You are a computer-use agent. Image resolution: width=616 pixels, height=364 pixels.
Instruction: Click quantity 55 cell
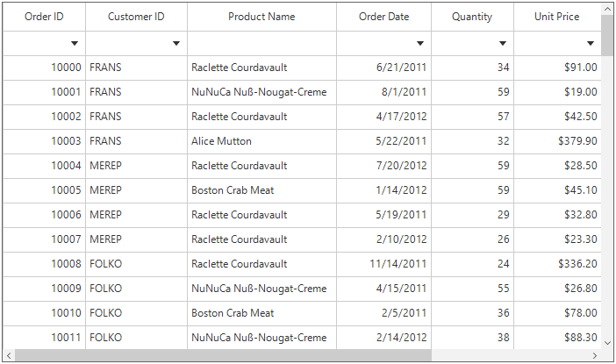coord(472,289)
